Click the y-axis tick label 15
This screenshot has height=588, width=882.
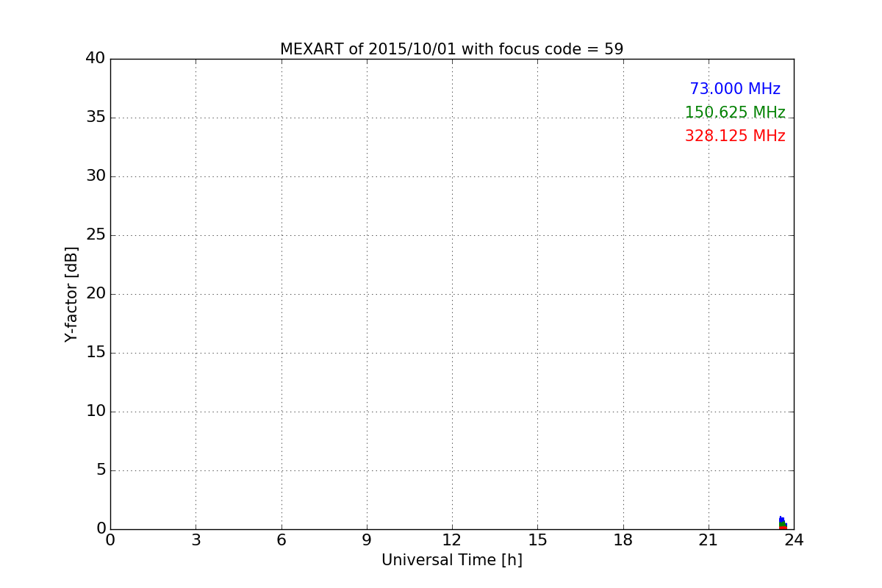[x=96, y=352]
